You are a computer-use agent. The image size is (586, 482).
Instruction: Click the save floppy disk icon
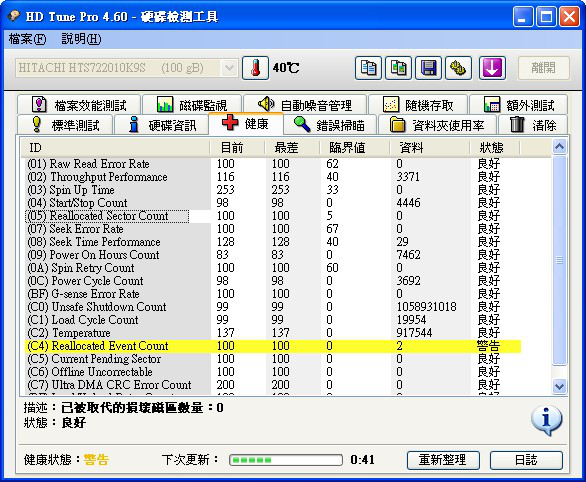point(428,68)
